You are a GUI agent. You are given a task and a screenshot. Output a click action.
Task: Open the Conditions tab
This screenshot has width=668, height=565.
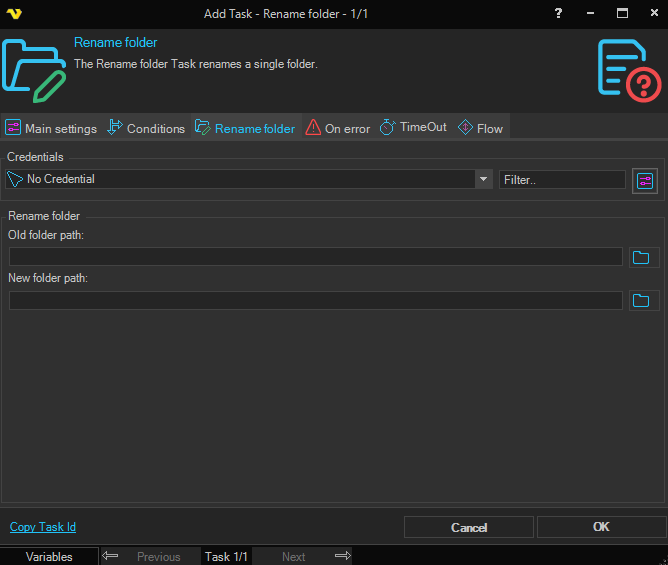click(x=146, y=128)
